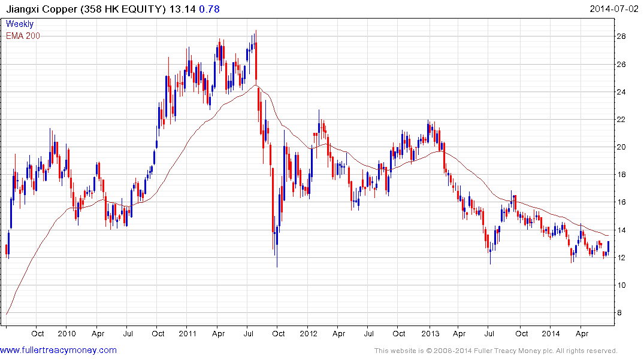Click the EMA 200 legend label
The width and height of the screenshot is (644, 359).
tap(23, 36)
